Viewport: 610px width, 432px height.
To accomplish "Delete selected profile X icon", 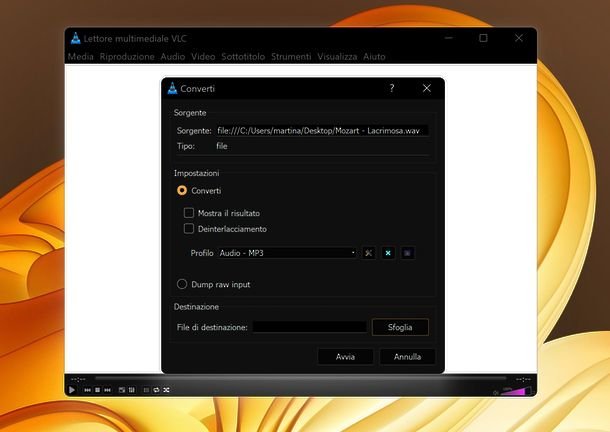I will pos(388,253).
